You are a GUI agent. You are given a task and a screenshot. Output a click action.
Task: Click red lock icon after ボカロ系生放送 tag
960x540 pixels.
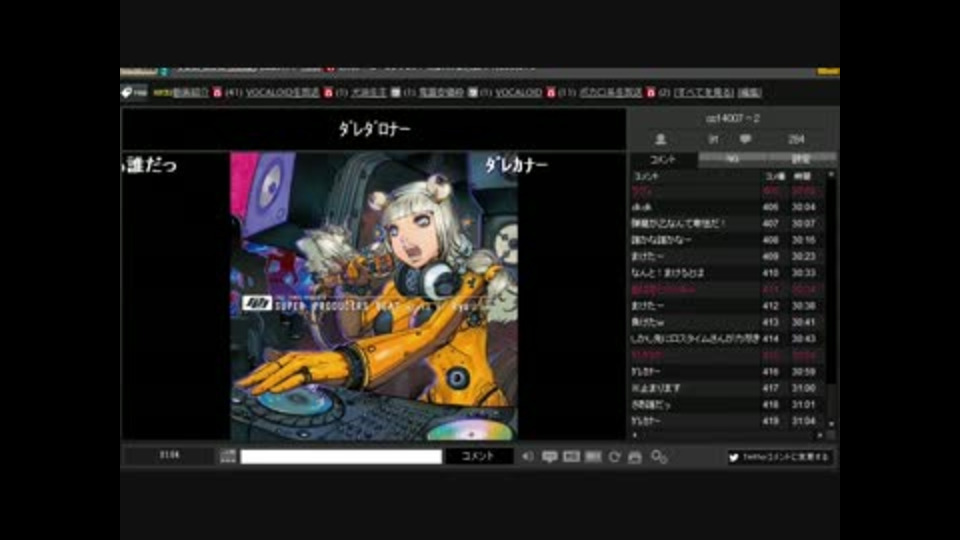pos(650,92)
